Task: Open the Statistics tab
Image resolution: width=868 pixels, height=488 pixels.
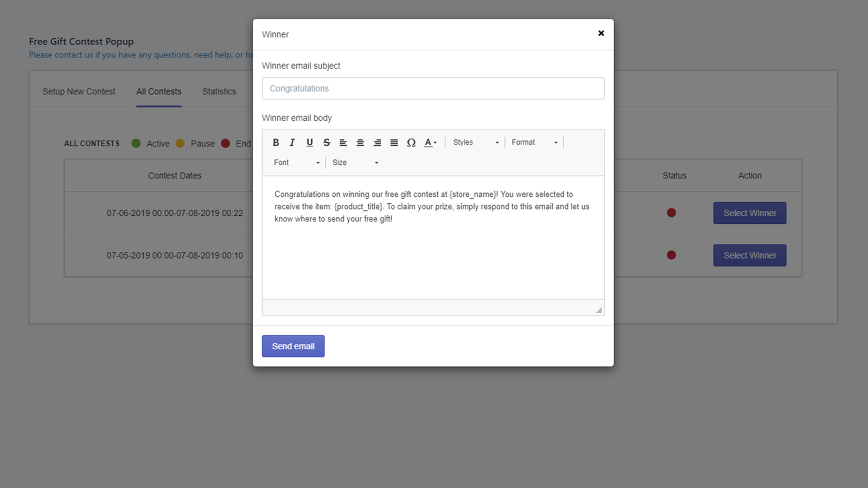Action: tap(219, 92)
